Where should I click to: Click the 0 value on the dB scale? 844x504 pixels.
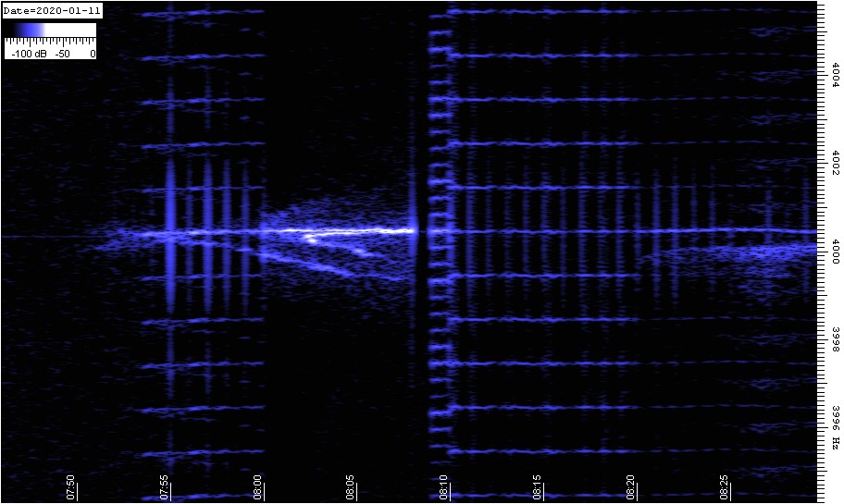(x=93, y=54)
